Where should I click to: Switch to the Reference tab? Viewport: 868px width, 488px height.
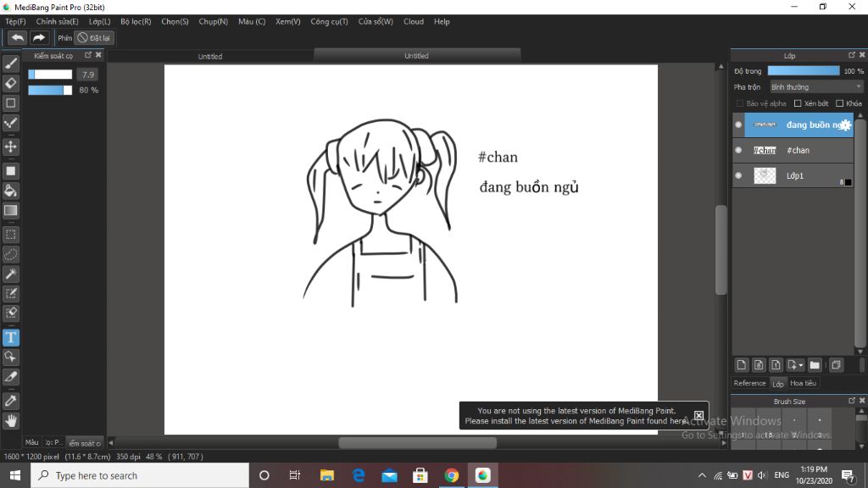749,383
